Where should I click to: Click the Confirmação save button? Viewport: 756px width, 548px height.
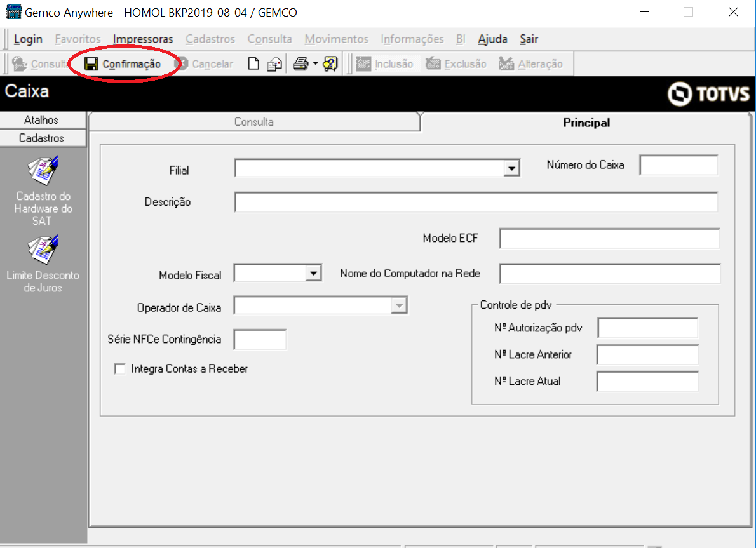point(123,63)
